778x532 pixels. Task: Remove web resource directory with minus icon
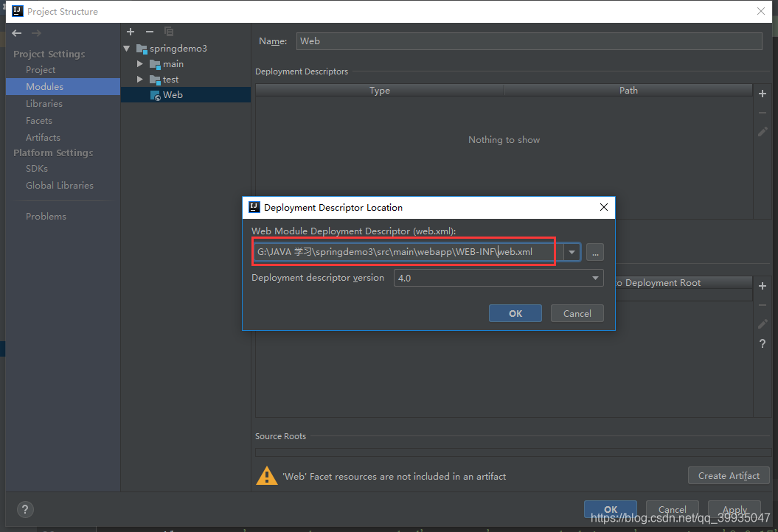(763, 305)
